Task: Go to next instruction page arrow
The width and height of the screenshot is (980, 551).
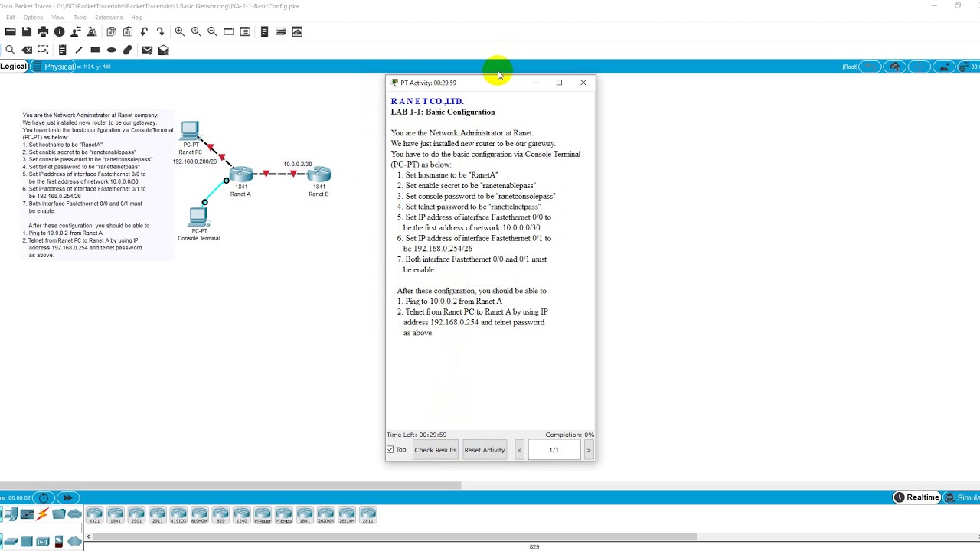Action: point(588,450)
